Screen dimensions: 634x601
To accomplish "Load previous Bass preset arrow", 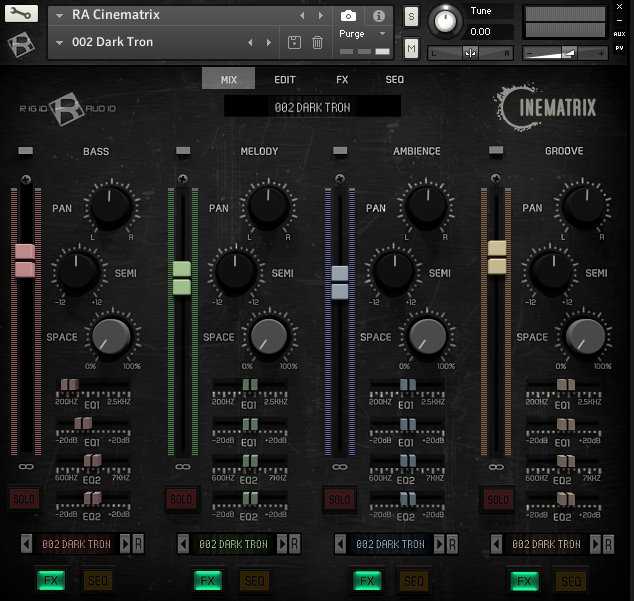I will point(26,544).
